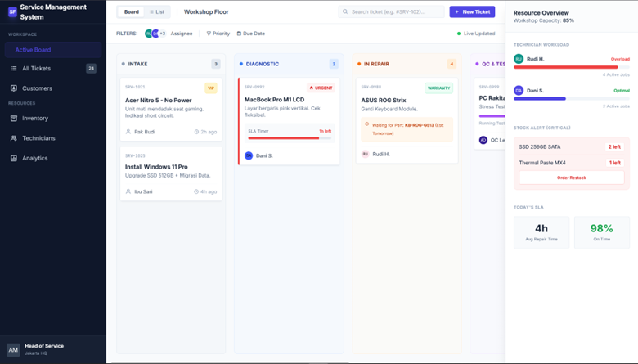Open Inventory via its box icon
The image size is (638, 364).
(x=13, y=119)
